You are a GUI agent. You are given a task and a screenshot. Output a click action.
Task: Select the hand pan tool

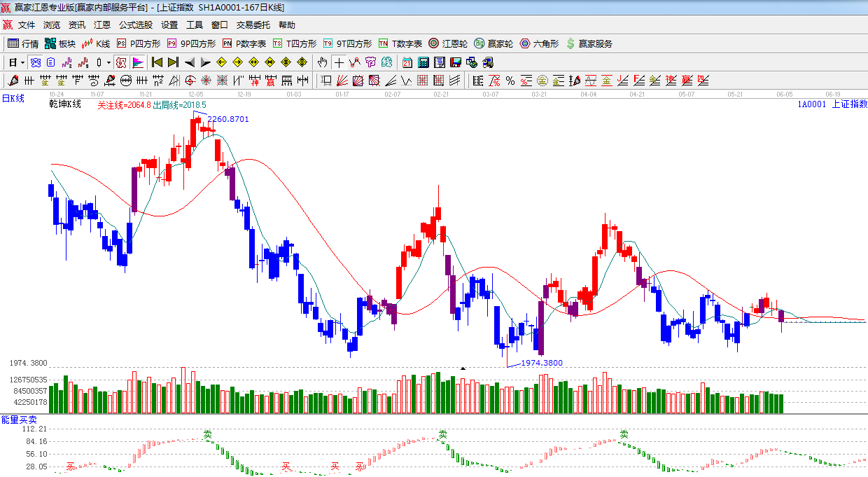(x=322, y=62)
